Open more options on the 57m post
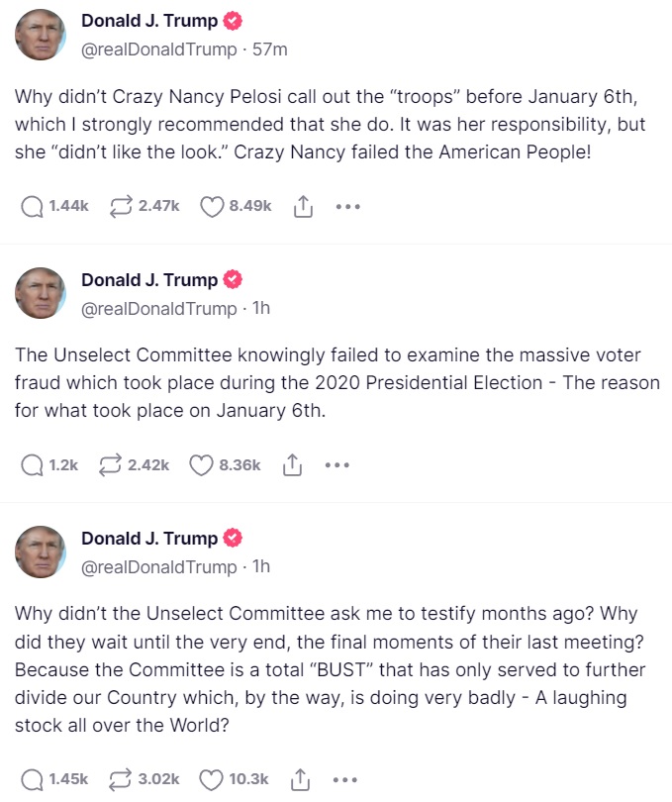Viewport: 672px width, 802px height. [x=348, y=207]
